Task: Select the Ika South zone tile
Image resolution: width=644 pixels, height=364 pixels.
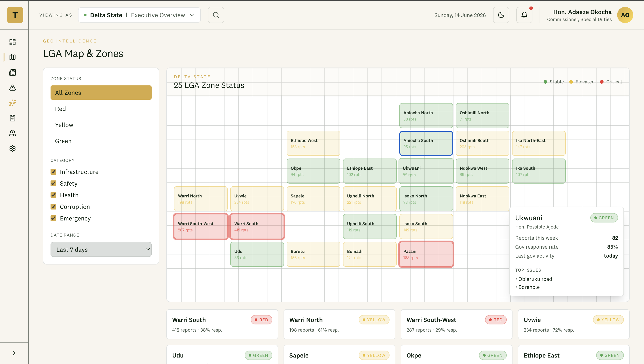Action: [x=539, y=171]
